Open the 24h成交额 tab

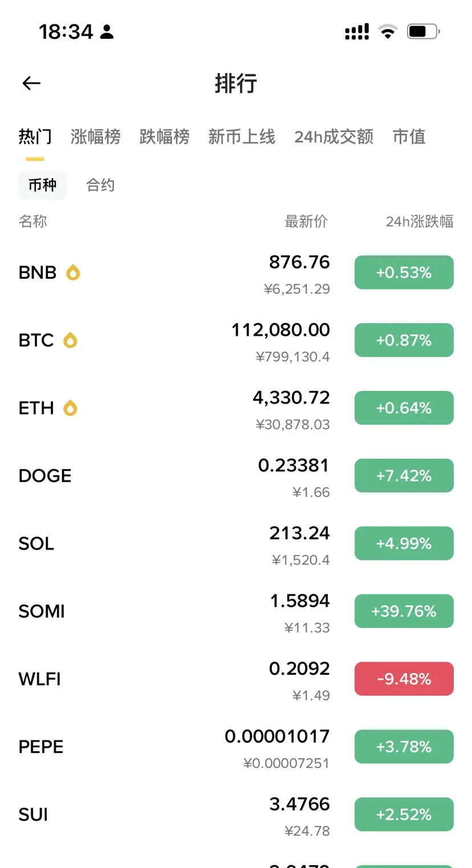[334, 137]
